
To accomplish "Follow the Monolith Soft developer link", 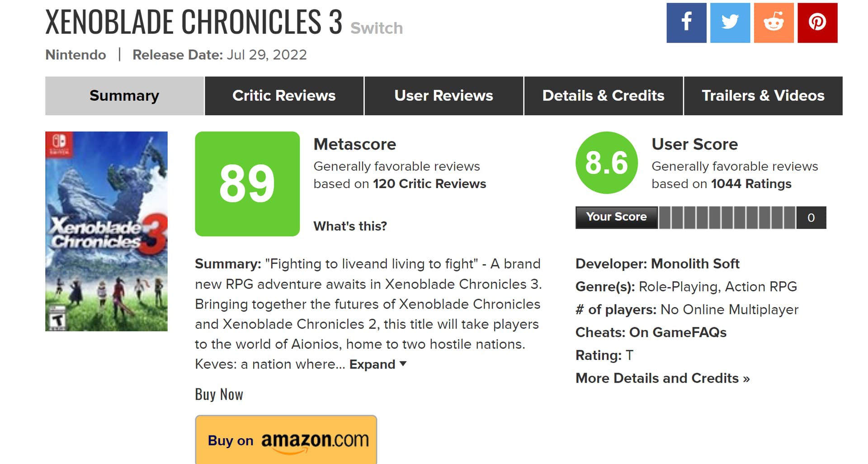I will coord(695,264).
